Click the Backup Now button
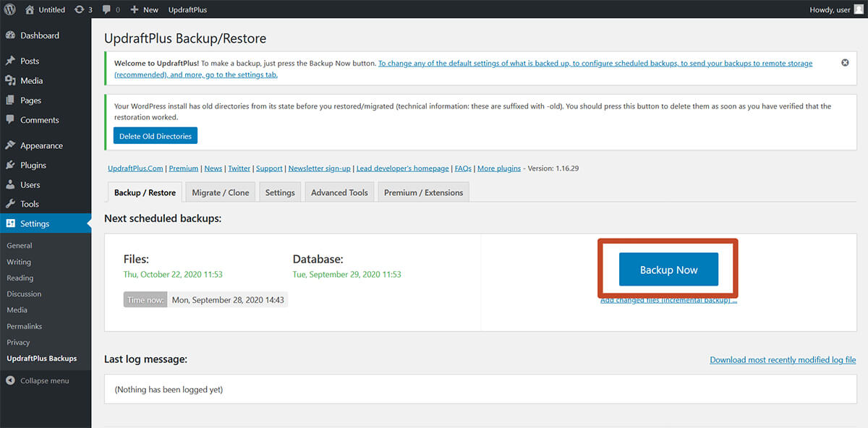868x428 pixels. point(668,270)
